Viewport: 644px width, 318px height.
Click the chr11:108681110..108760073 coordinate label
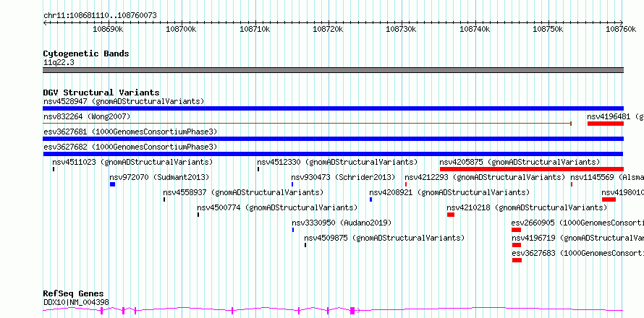click(100, 16)
